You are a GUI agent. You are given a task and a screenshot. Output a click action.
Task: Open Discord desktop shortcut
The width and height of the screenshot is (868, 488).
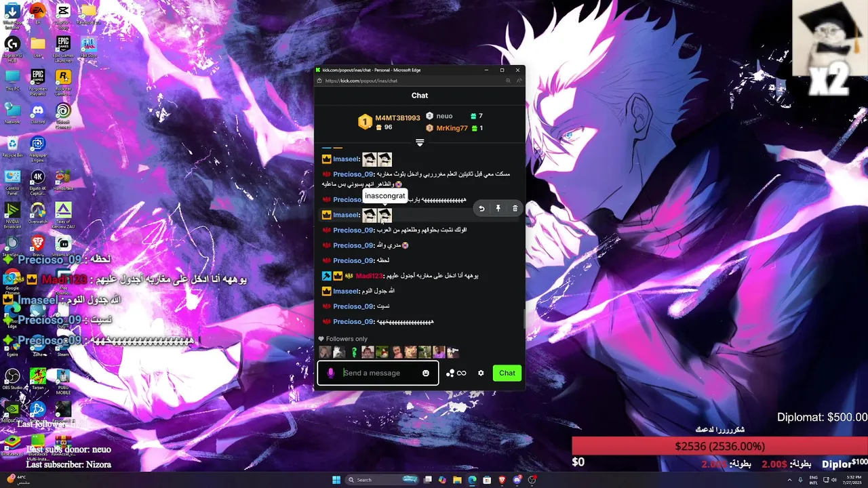38,113
